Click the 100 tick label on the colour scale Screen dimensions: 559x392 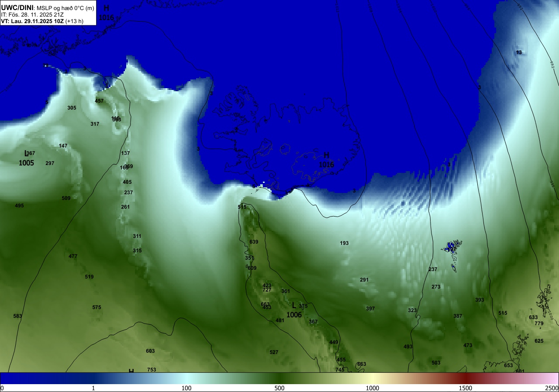pyautogui.click(x=186, y=388)
